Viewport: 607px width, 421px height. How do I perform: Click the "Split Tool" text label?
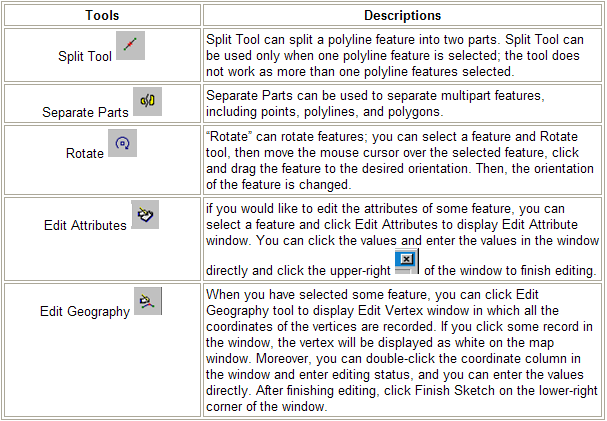[85, 56]
